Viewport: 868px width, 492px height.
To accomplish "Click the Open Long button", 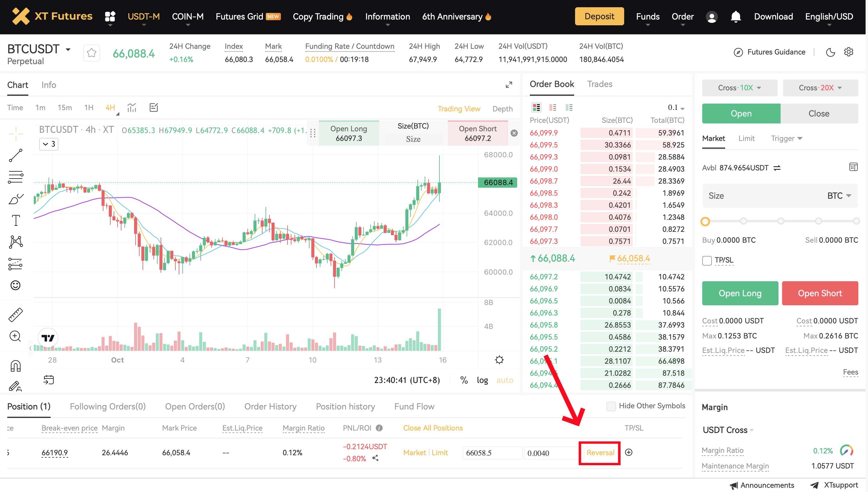I will [x=740, y=293].
